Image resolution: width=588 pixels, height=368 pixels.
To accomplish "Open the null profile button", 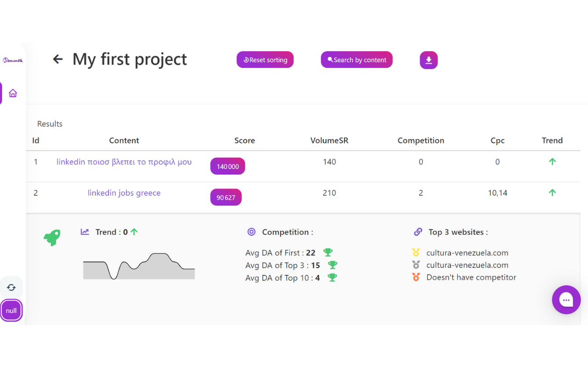I will pyautogui.click(x=11, y=310).
